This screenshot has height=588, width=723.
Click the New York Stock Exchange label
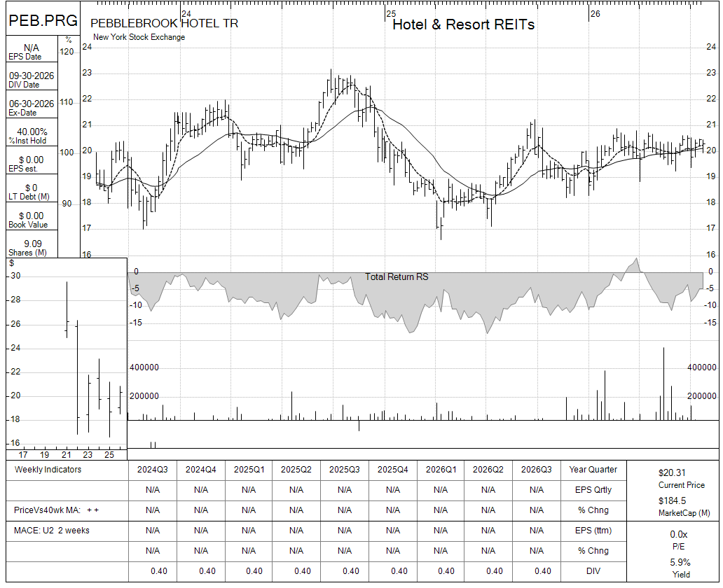click(x=139, y=37)
